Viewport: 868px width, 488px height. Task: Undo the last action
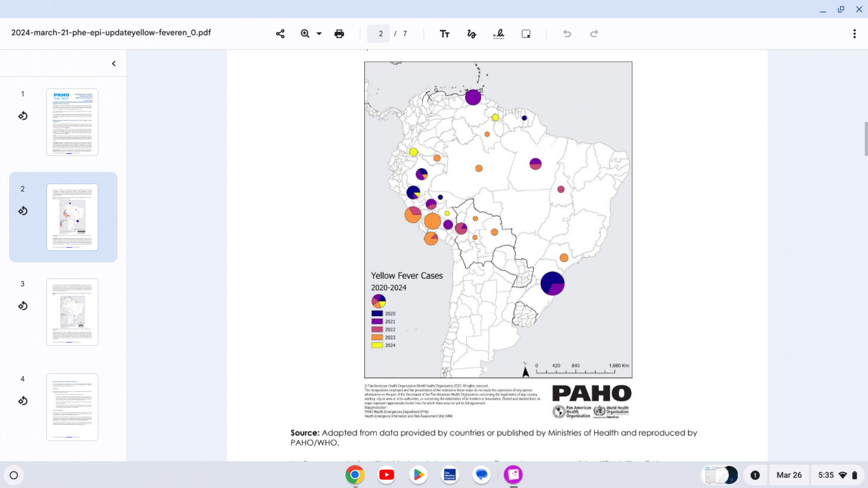point(567,33)
